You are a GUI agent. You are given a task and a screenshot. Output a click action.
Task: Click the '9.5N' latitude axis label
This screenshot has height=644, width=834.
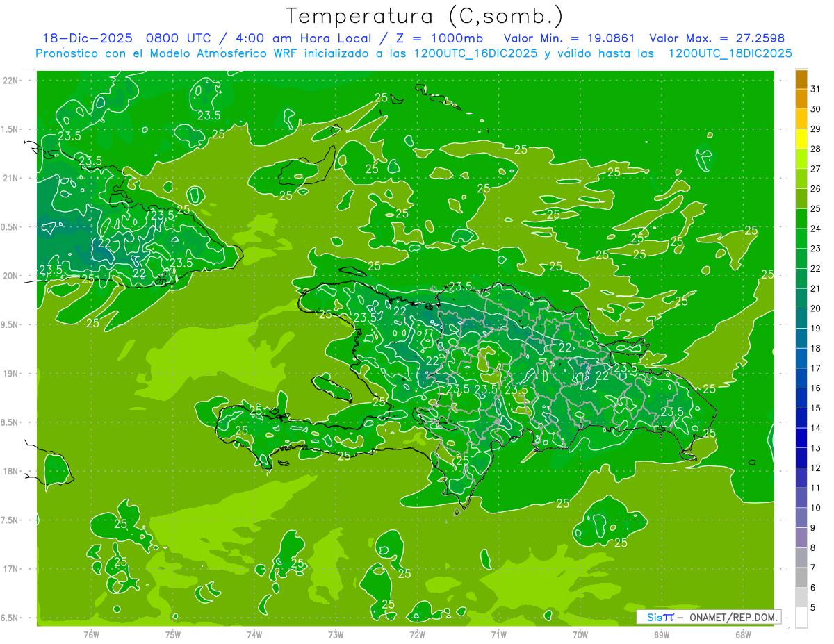9,324
